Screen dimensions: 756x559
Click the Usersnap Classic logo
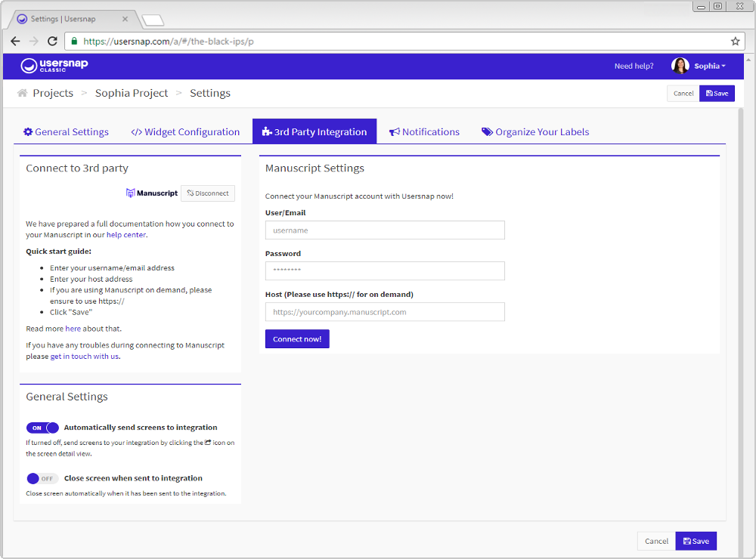[54, 66]
